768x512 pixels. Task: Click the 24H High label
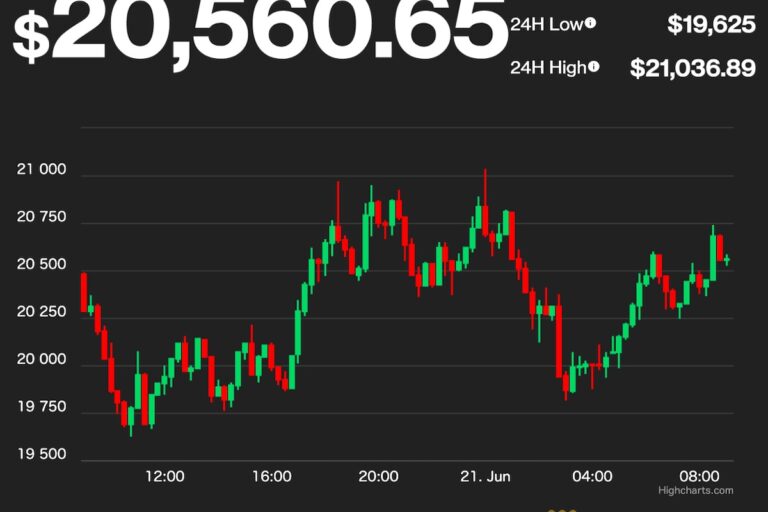(x=548, y=67)
